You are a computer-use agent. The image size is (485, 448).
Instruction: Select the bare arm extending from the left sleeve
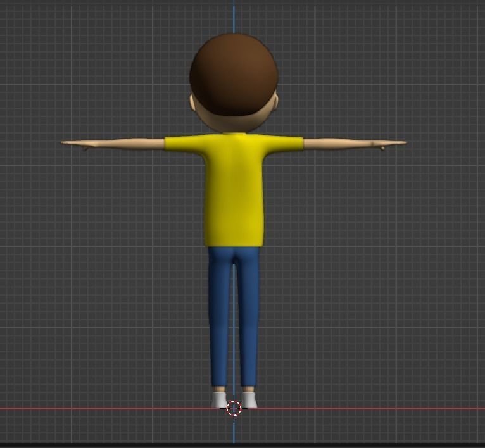[113, 144]
